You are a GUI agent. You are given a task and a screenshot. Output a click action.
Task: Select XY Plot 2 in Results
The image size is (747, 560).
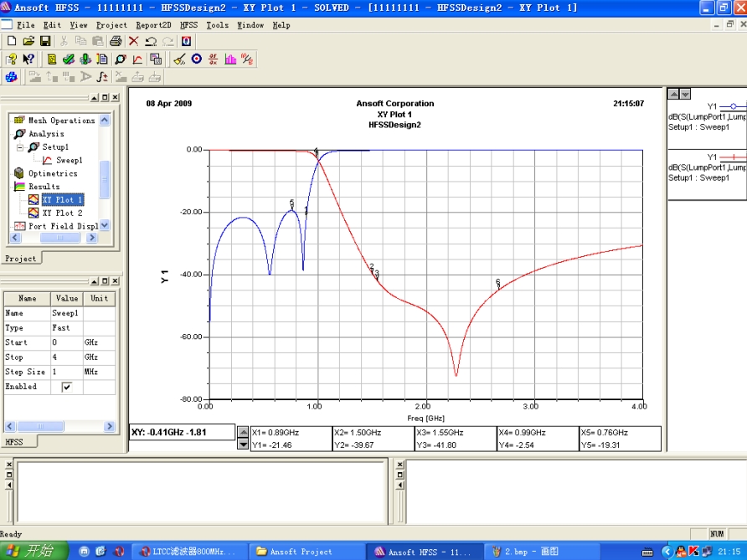click(x=62, y=213)
